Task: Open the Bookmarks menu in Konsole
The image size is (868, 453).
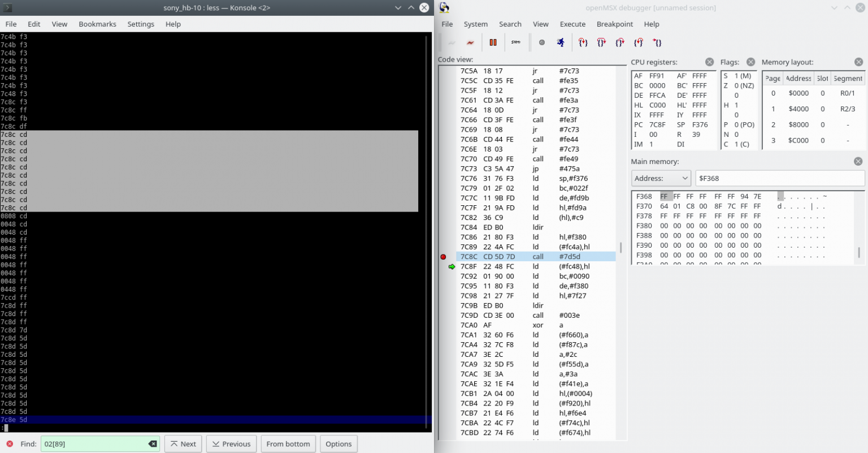Action: point(97,24)
